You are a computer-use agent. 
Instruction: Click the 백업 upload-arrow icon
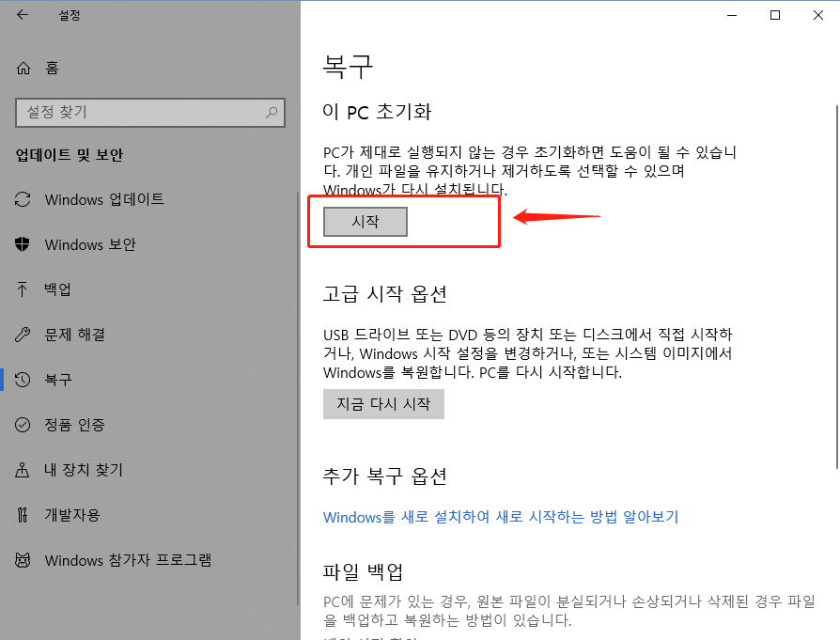point(21,289)
